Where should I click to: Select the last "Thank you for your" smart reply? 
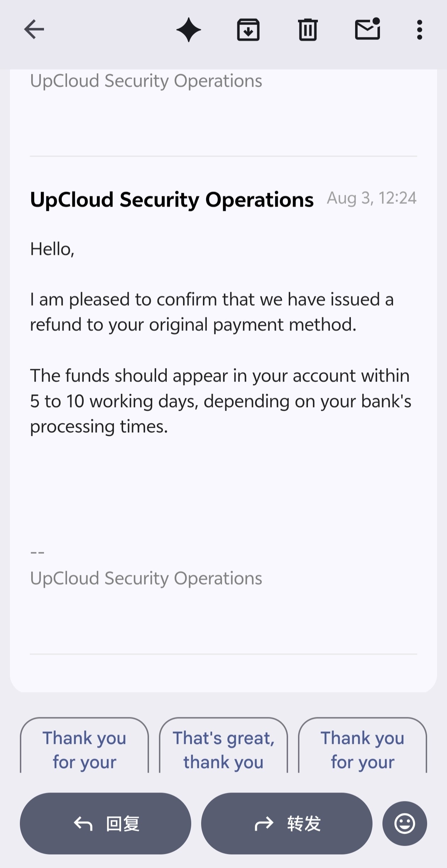coord(363,745)
